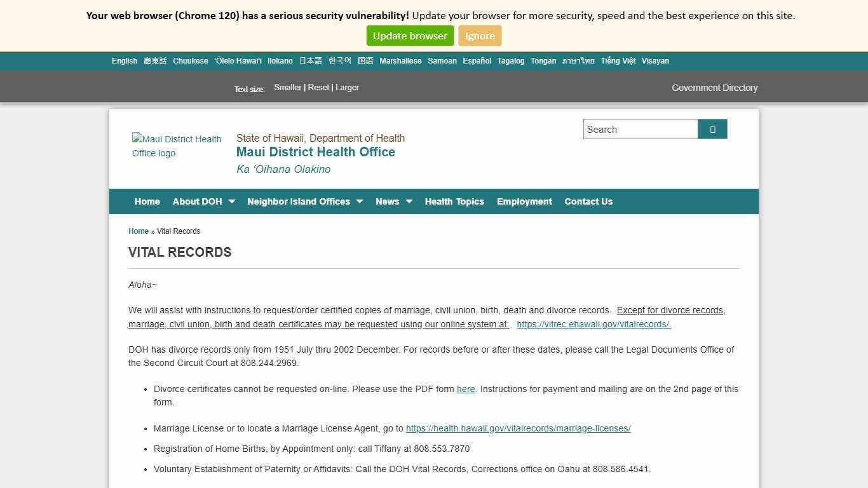
Task: Select the Employment navigation item
Action: (524, 201)
